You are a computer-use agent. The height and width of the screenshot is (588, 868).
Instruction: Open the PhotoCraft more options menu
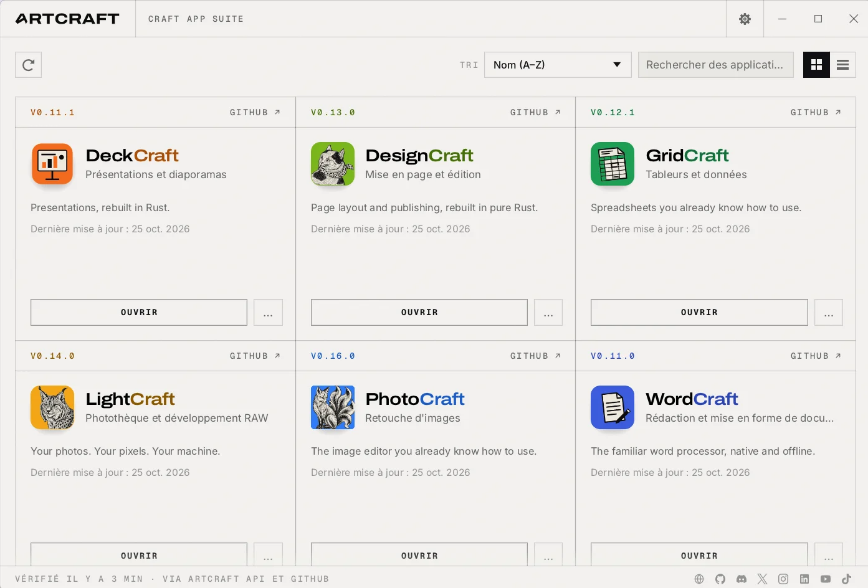(548, 554)
